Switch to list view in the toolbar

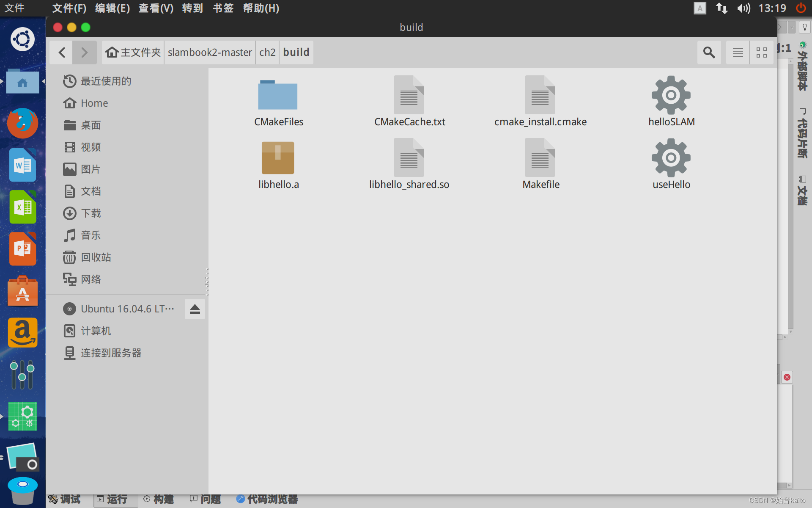point(737,52)
